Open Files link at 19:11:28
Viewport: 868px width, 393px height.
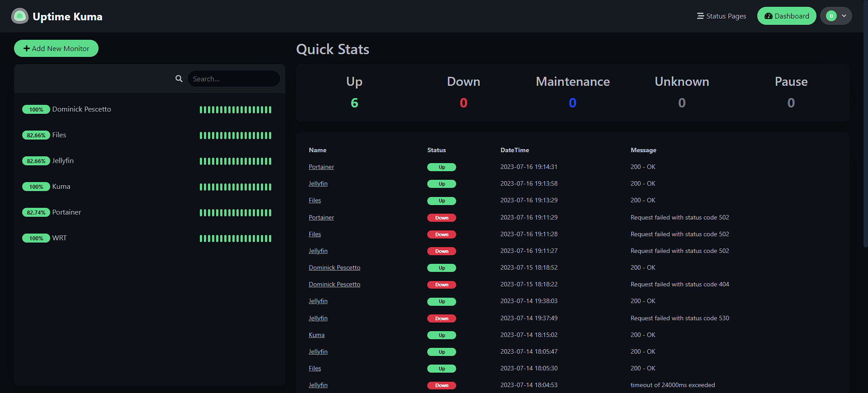click(x=315, y=234)
